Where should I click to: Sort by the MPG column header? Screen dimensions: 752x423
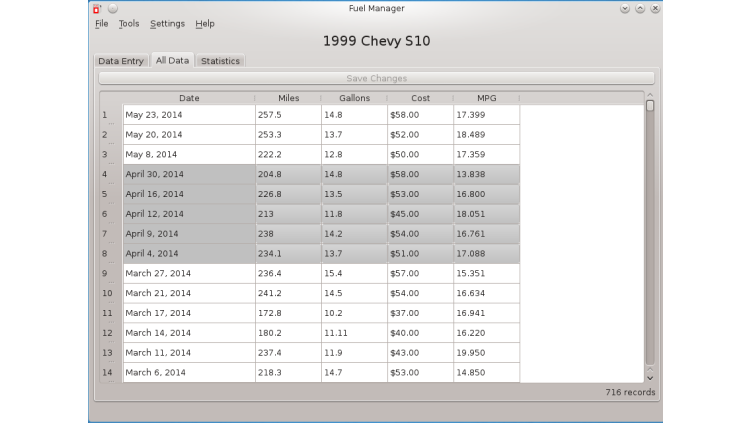coord(486,98)
